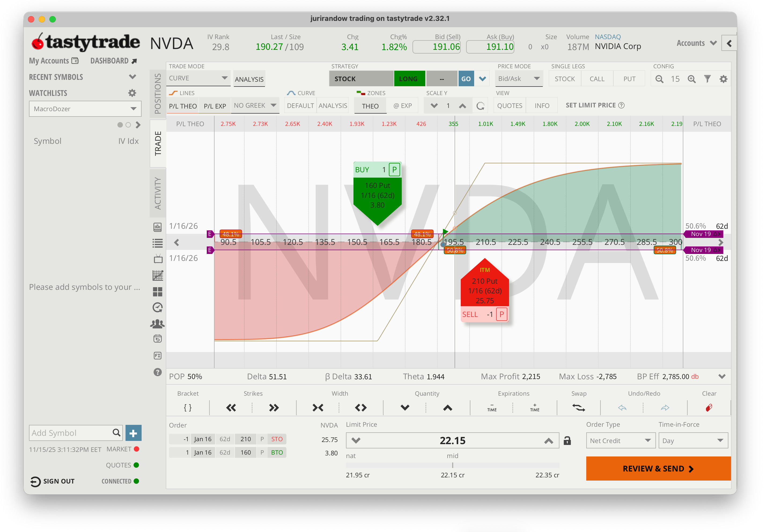Screen dimensions: 767x532
Task: Click the Watchlists settings gear icon
Action: (x=132, y=93)
